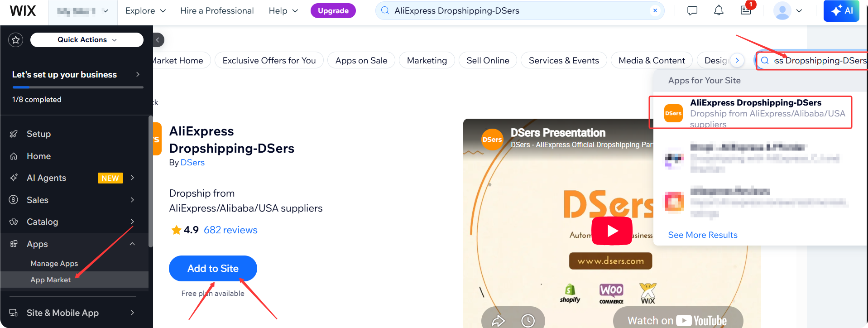Click the Home house icon
Screen dimensions: 868x328
[x=14, y=156]
